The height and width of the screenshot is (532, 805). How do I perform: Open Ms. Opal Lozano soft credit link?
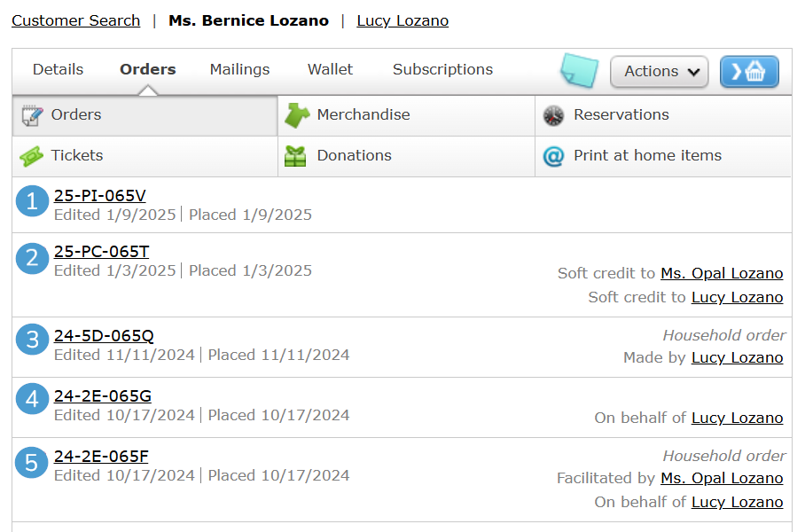[722, 273]
